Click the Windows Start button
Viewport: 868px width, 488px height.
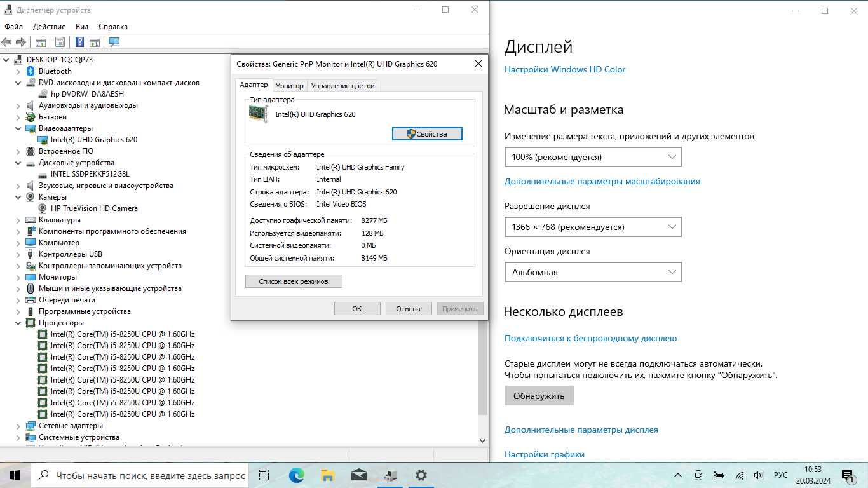point(15,475)
